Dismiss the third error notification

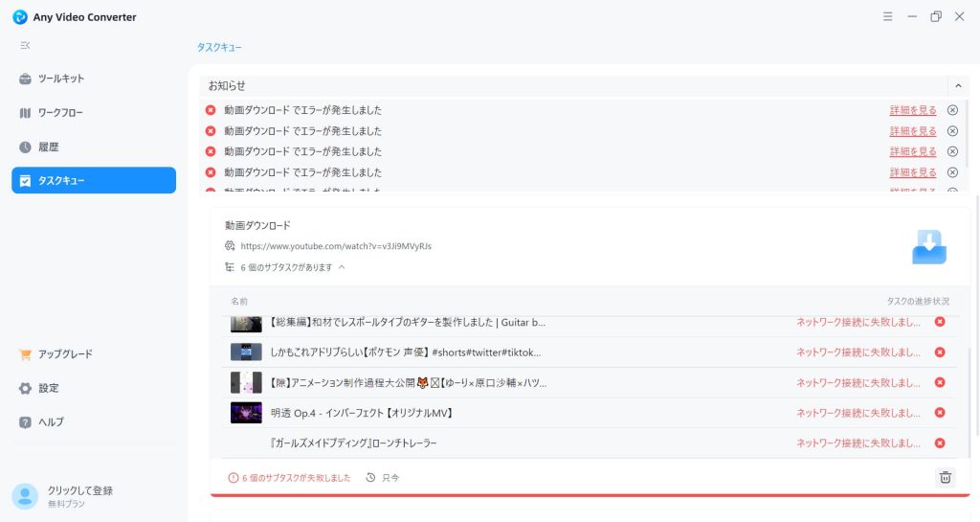952,151
